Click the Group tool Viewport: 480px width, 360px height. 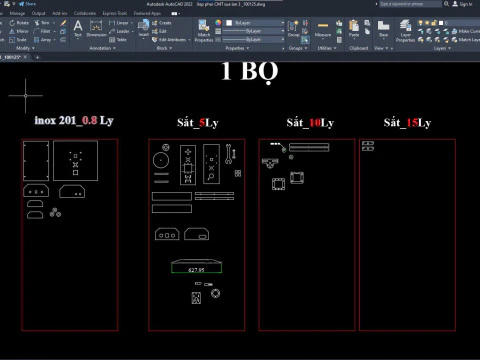293,28
